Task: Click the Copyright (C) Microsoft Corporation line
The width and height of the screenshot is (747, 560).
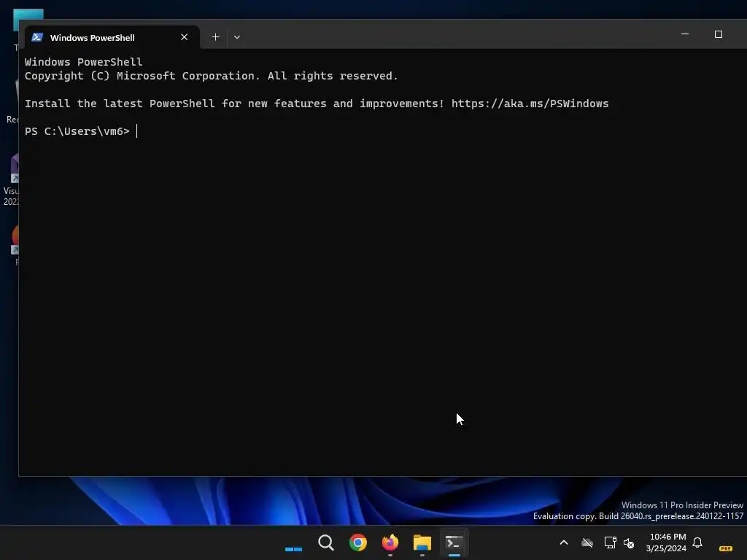Action: pyautogui.click(x=211, y=76)
